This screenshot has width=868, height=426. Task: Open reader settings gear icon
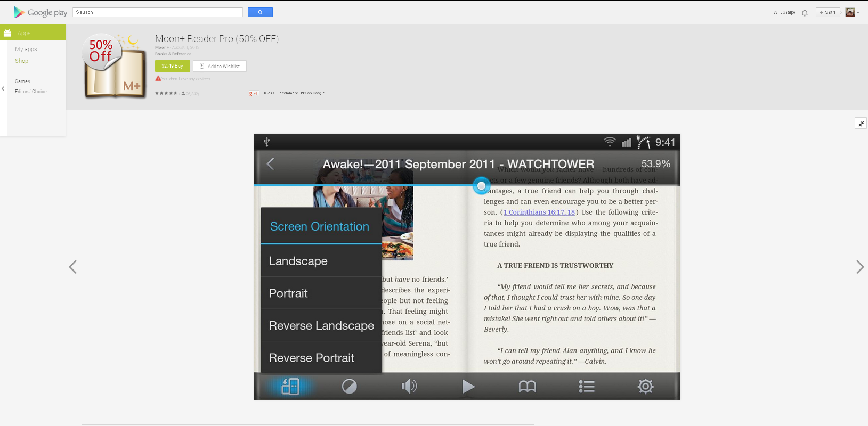(x=646, y=387)
